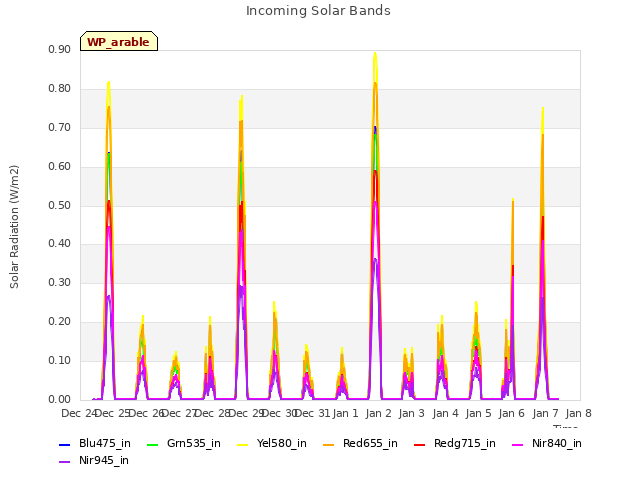The width and height of the screenshot is (640, 480).
Task: Click the Grn535_in green legend swatch
Action: click(152, 444)
